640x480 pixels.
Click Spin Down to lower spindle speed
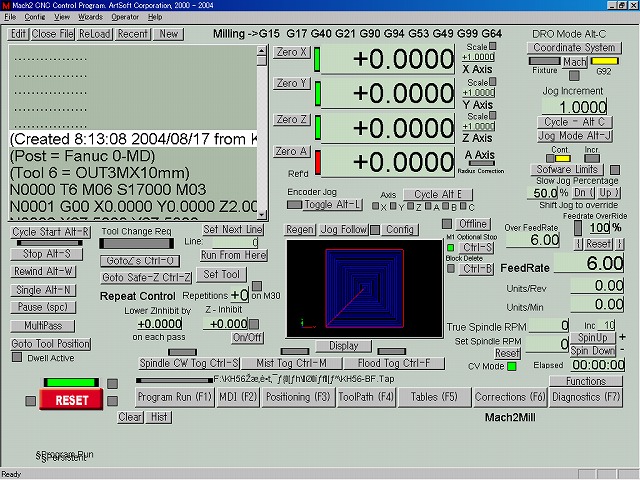coord(593,351)
